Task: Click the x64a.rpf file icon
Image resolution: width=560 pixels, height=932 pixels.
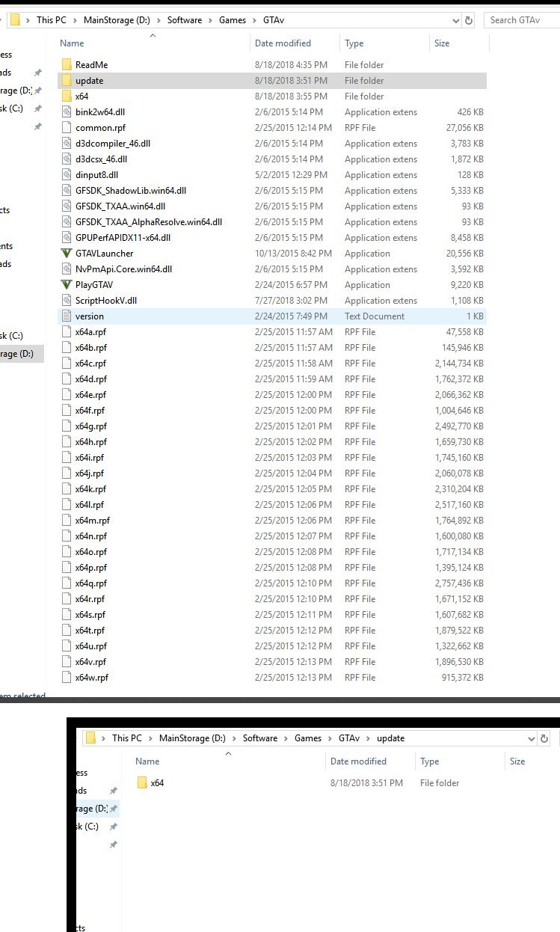Action: point(67,332)
